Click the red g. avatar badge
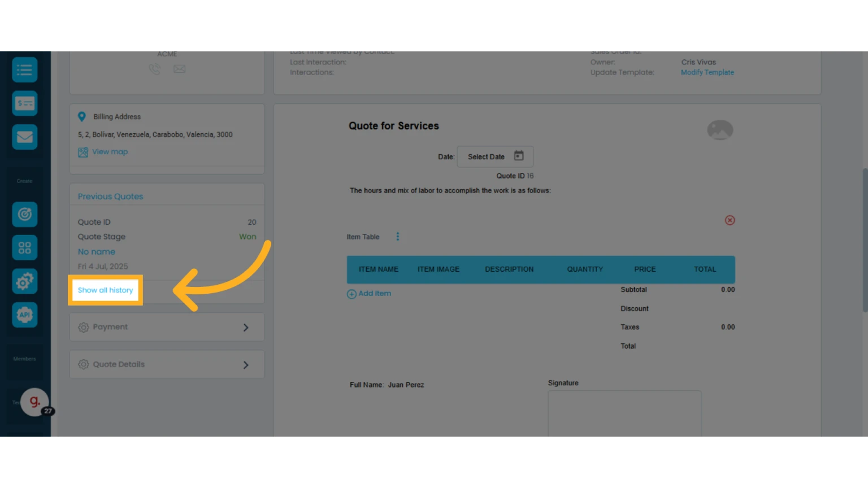Screen dimensions: 868x488 point(35,402)
